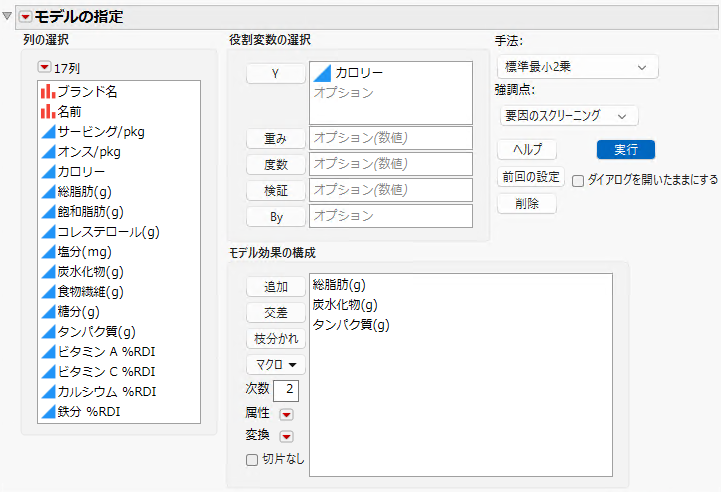This screenshot has width=721, height=492.
Task: Select the ブランド名 nominal column icon
Action: click(x=48, y=92)
